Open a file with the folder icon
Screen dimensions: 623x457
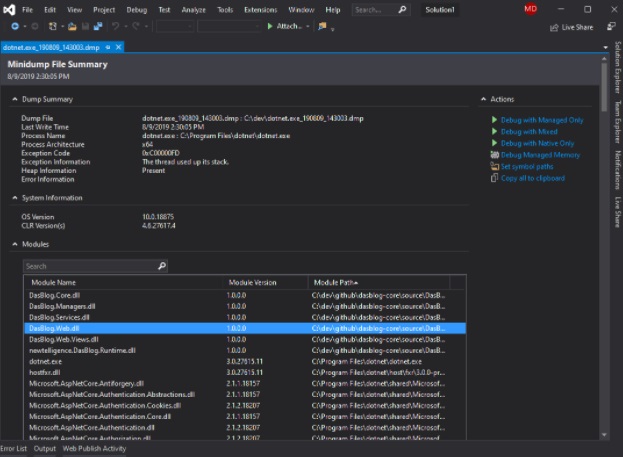(x=72, y=26)
